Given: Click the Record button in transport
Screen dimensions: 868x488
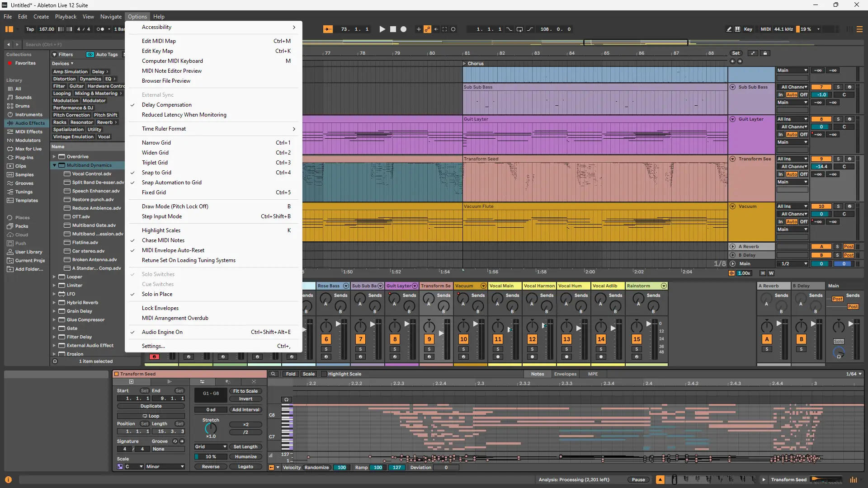Looking at the screenshot, I should (403, 29).
